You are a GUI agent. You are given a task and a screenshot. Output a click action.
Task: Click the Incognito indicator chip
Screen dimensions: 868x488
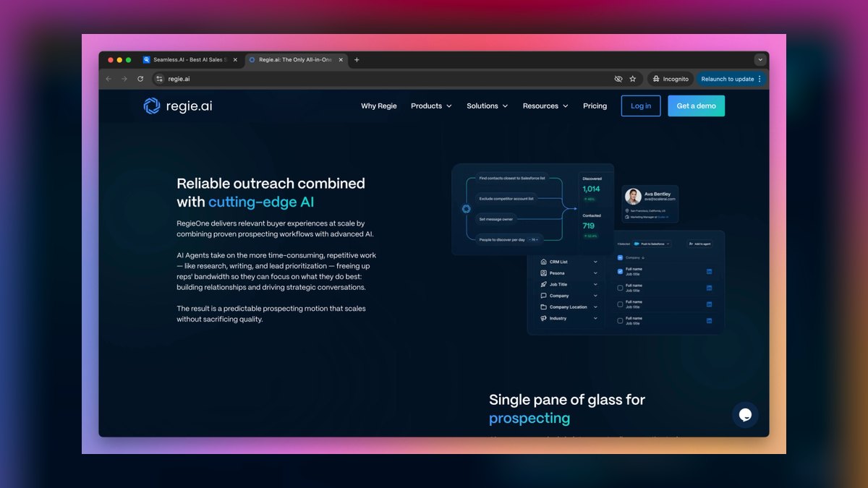pyautogui.click(x=671, y=79)
